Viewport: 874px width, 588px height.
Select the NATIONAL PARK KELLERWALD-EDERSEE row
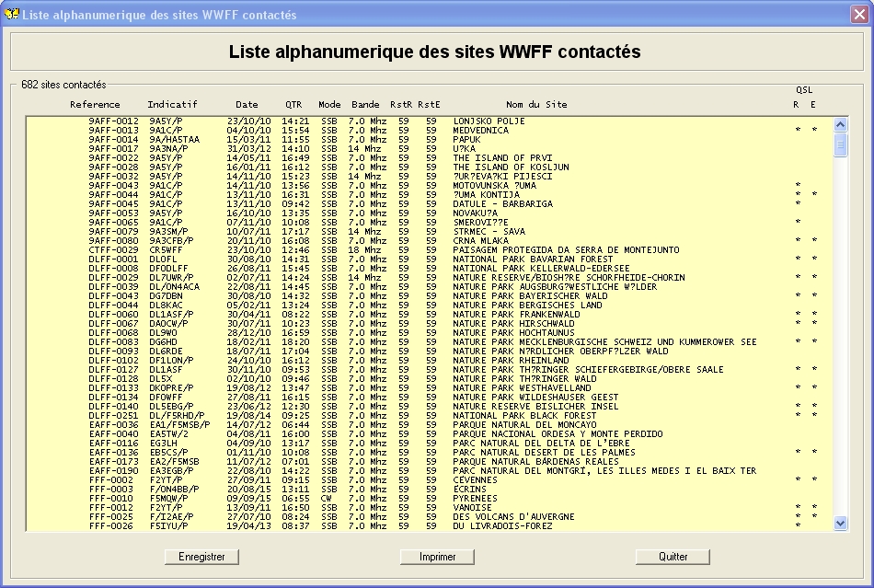430,268
